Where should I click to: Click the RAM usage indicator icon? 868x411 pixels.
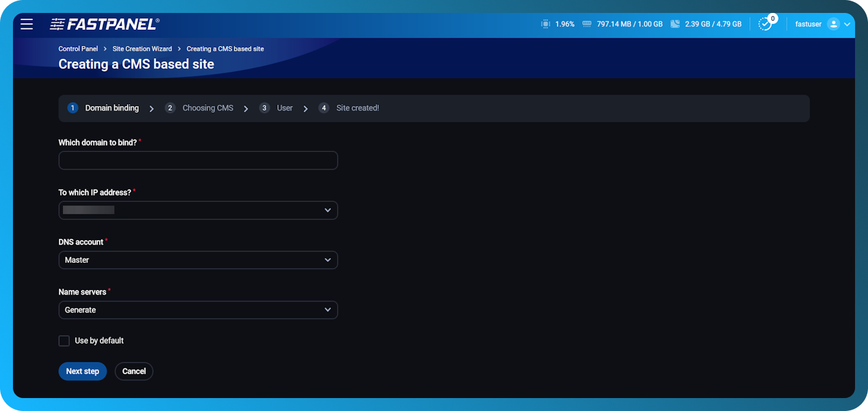(x=586, y=23)
